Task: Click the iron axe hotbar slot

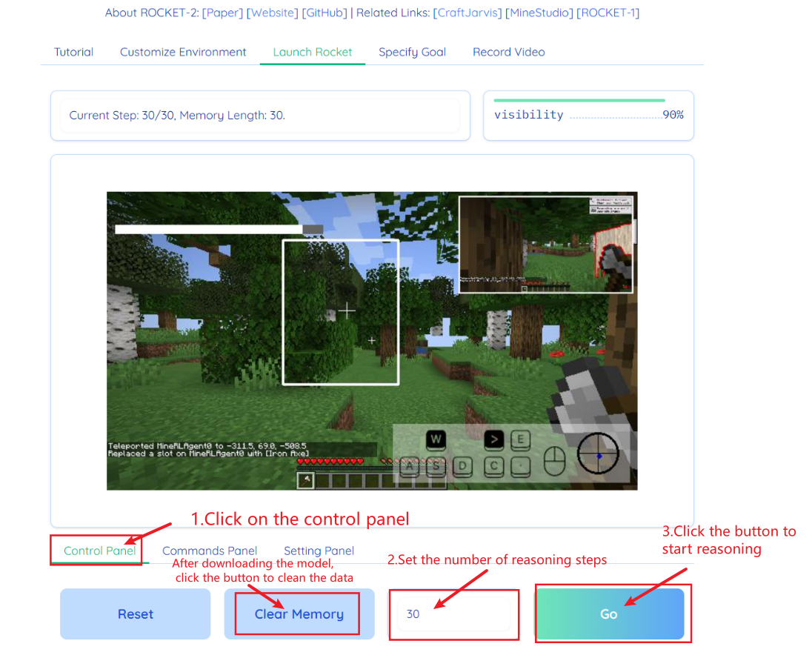Action: click(305, 480)
